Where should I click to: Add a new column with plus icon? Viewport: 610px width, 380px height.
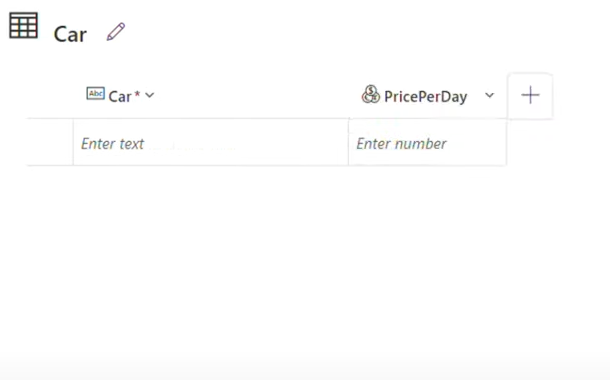tap(530, 95)
